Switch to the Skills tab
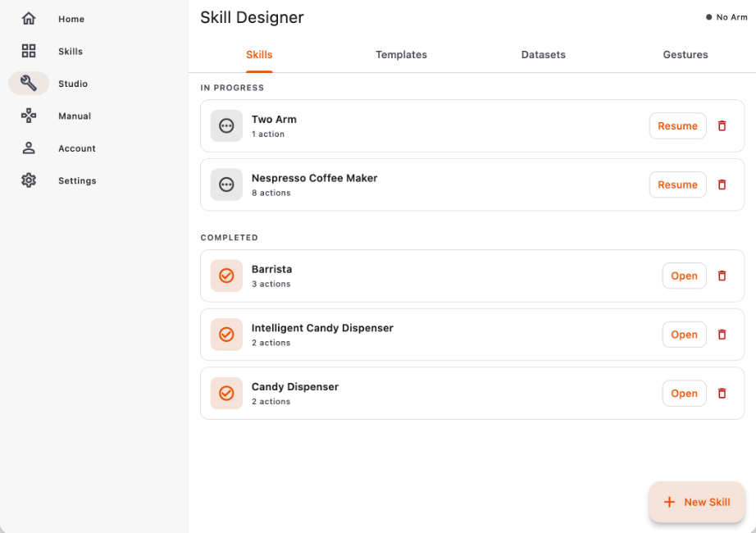The height and width of the screenshot is (533, 756). coord(259,54)
